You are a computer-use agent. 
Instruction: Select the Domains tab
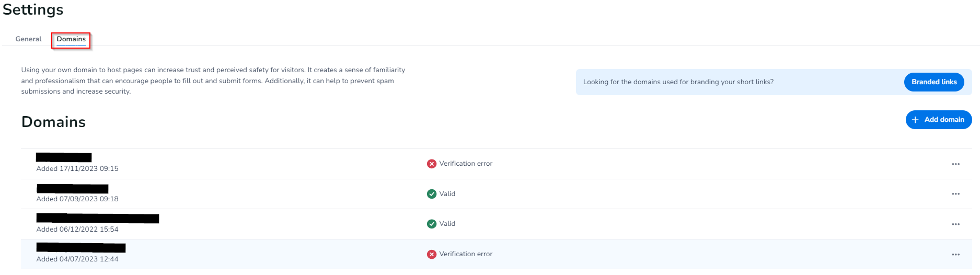[x=71, y=39]
